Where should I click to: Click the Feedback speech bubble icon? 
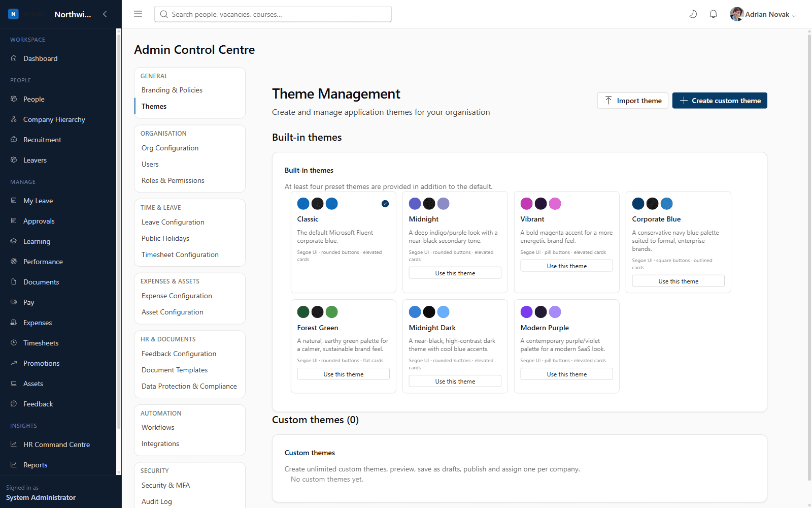tap(14, 404)
